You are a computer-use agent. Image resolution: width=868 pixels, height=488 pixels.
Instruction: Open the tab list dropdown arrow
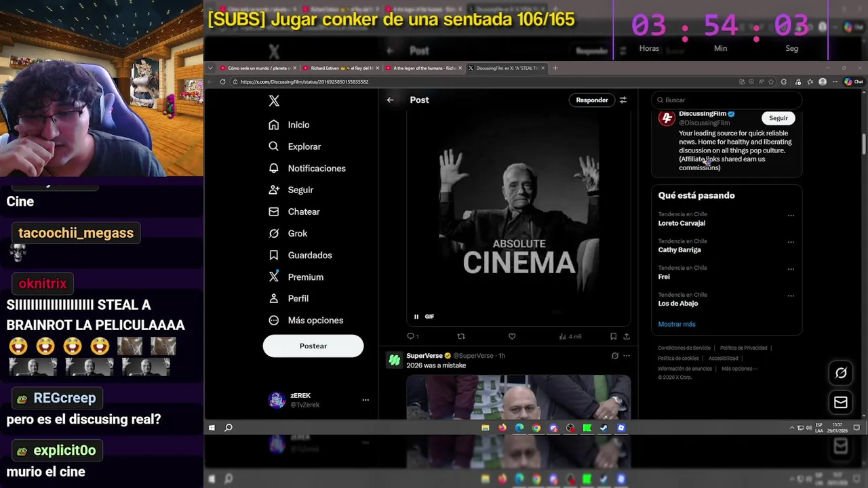pyautogui.click(x=211, y=68)
